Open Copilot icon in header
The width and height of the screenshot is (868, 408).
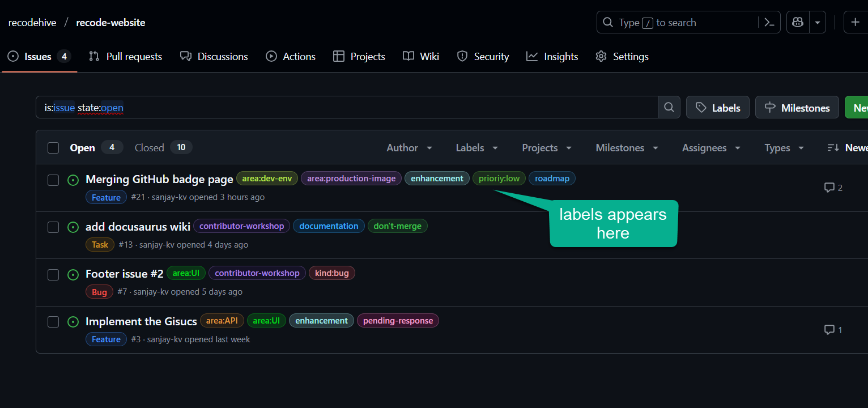pyautogui.click(x=798, y=23)
